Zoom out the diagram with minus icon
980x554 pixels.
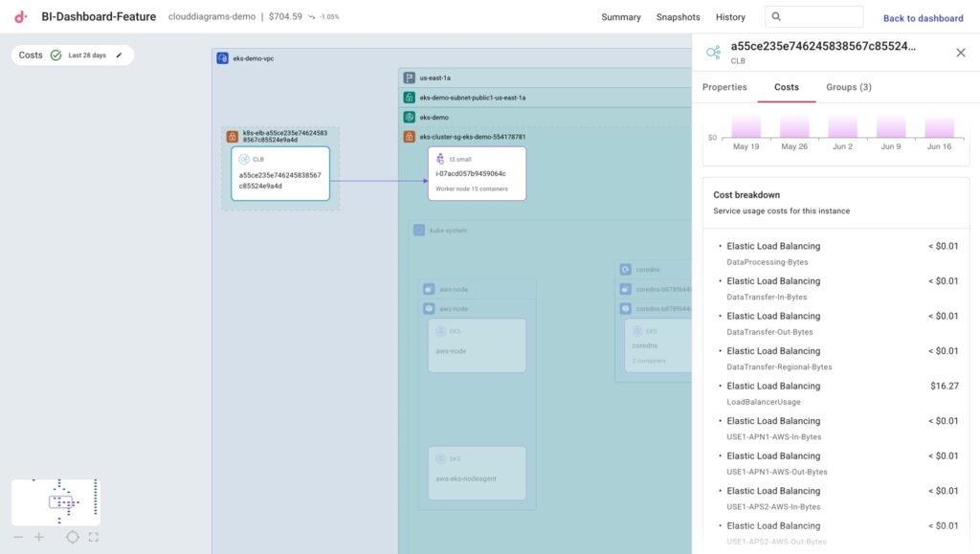coord(18,537)
